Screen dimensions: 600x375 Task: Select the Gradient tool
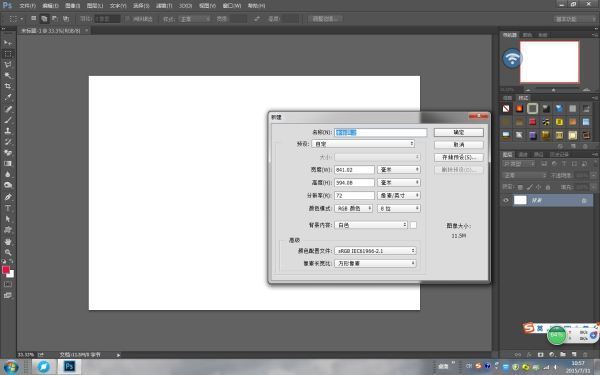point(8,163)
